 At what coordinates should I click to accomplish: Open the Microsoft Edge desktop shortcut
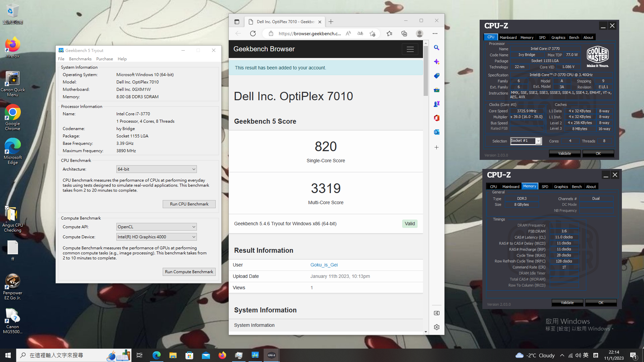(x=13, y=152)
